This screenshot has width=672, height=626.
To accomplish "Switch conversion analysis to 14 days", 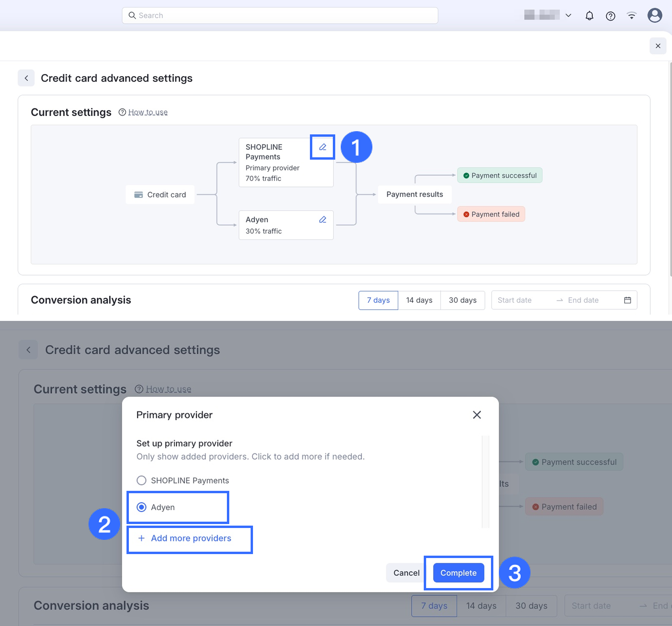I will (x=419, y=300).
